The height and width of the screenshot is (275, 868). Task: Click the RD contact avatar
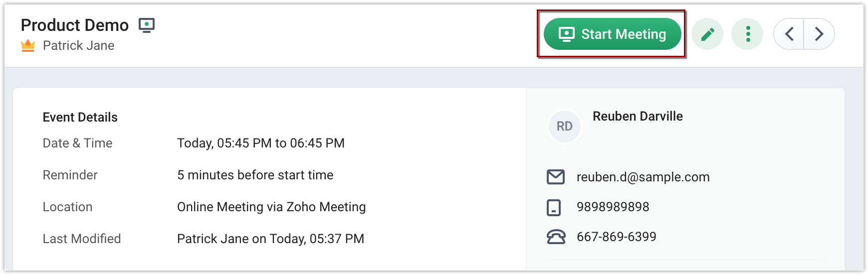click(564, 127)
